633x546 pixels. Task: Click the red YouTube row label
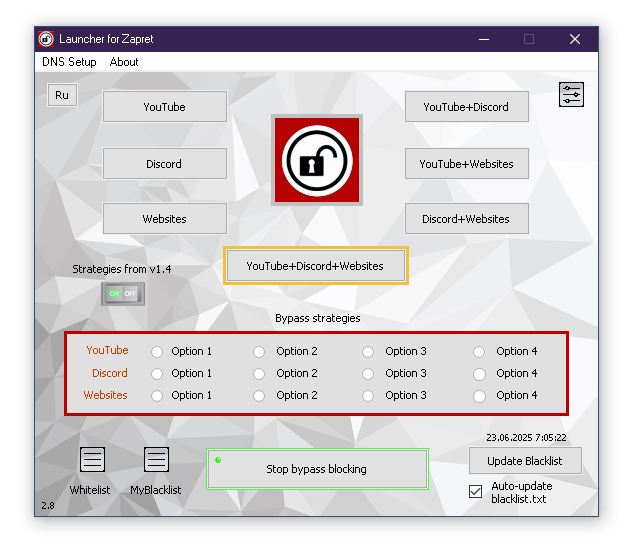coord(107,350)
